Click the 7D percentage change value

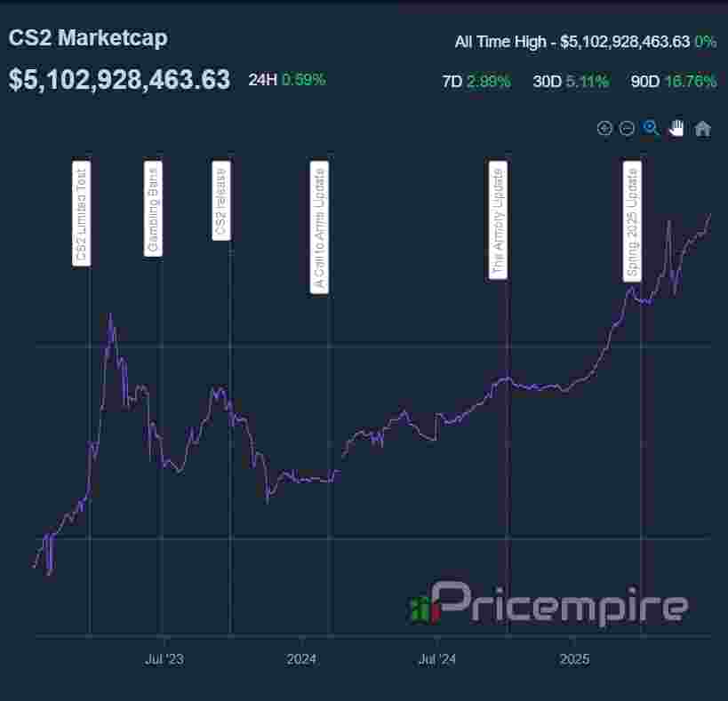tap(489, 81)
